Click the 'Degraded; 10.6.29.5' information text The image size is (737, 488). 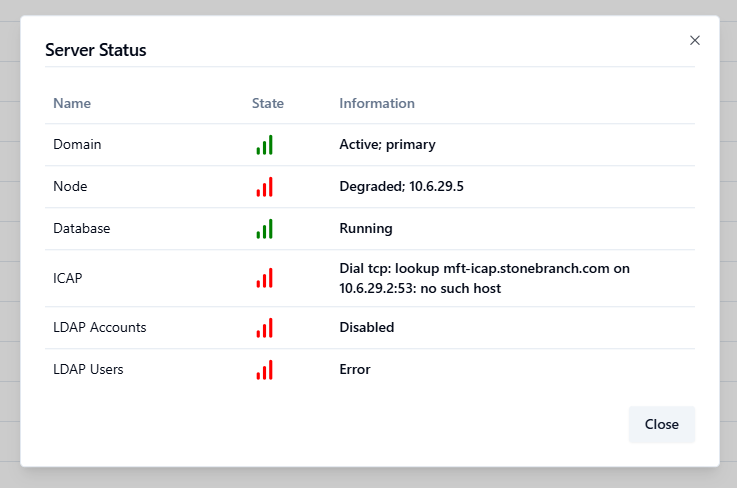point(401,186)
